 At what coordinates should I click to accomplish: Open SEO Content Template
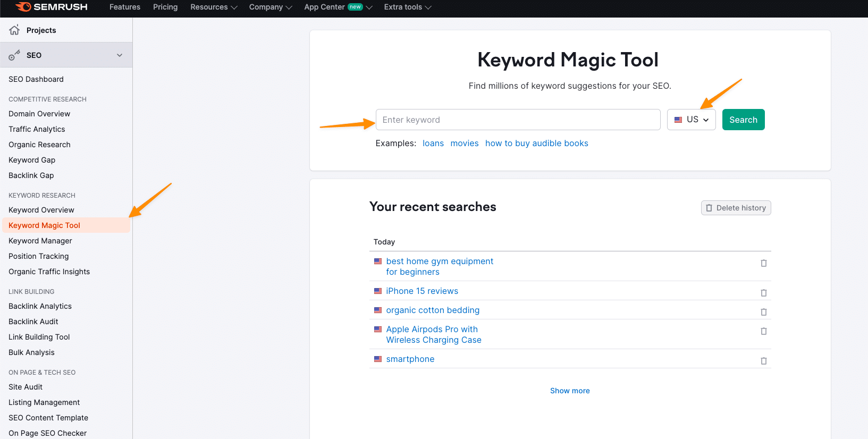click(x=48, y=418)
